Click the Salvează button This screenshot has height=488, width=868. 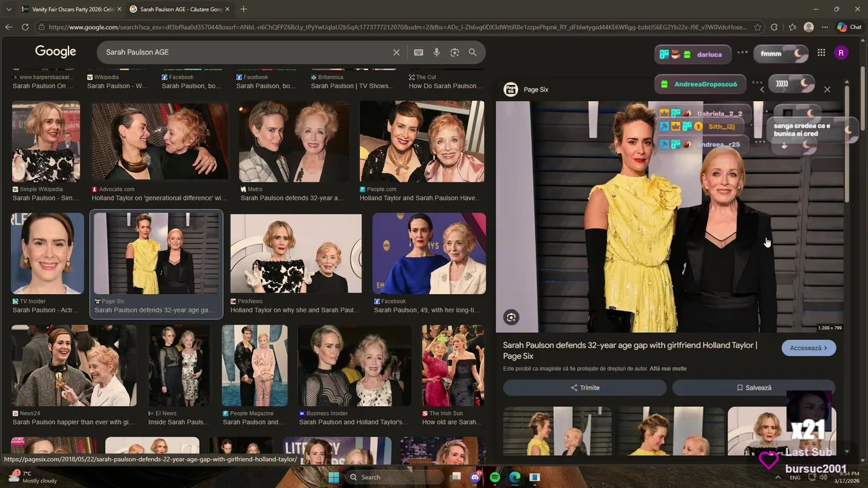point(753,388)
